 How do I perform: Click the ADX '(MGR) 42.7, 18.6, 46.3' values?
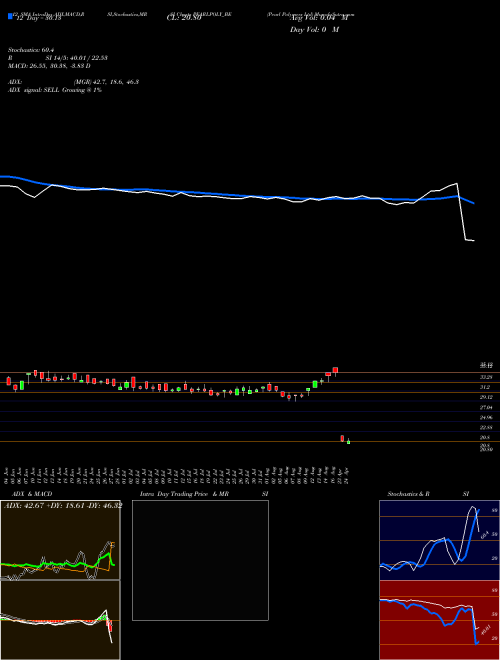point(106,82)
